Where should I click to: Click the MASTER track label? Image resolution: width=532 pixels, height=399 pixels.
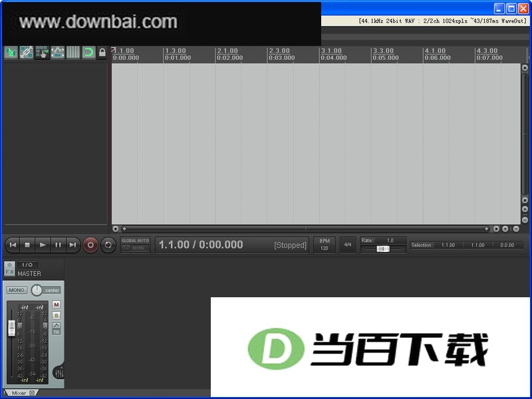pos(29,273)
